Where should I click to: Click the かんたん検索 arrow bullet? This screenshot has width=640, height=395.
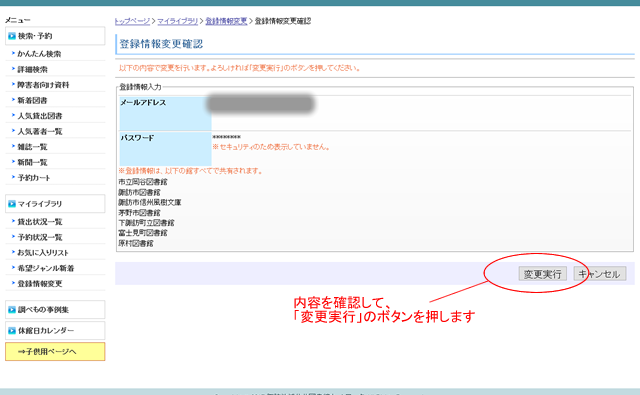[13, 53]
